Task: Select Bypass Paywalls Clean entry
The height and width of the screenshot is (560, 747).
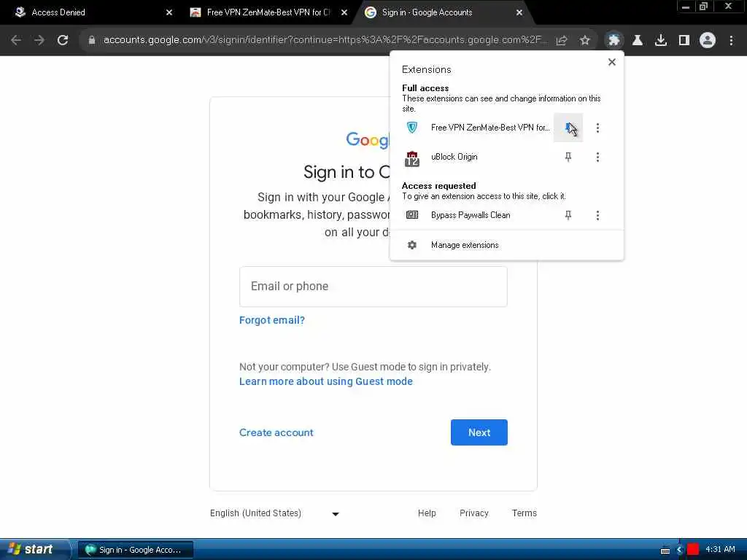Action: [x=471, y=215]
